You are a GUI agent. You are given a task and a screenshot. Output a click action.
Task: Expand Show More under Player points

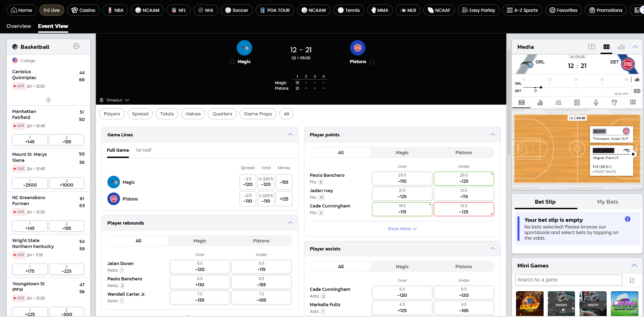click(402, 229)
